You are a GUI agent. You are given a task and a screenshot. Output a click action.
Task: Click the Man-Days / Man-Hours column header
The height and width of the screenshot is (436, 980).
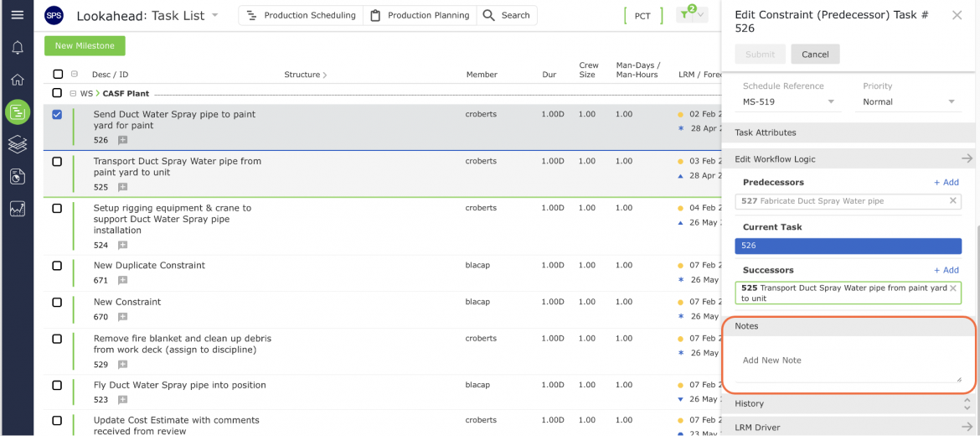point(638,70)
